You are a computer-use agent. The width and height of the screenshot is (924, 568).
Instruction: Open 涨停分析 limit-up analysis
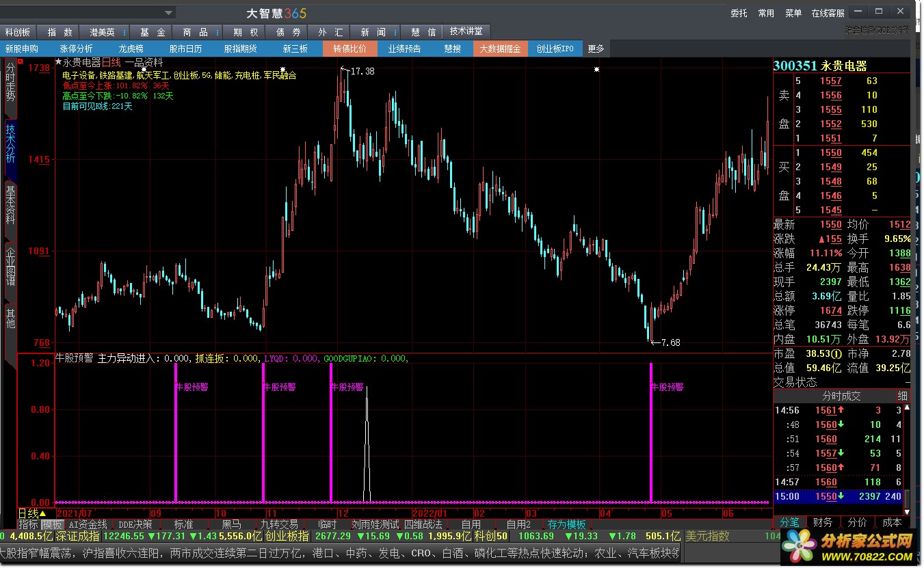point(77,49)
